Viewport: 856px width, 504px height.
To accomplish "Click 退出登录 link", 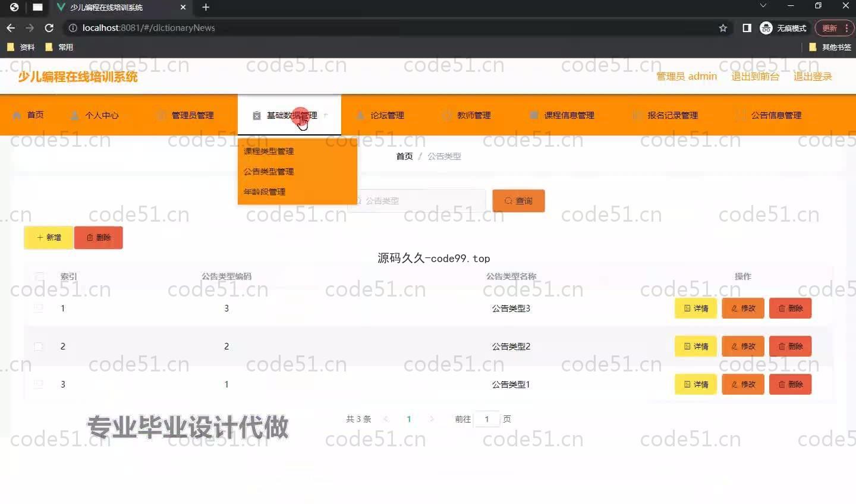I will [x=813, y=76].
